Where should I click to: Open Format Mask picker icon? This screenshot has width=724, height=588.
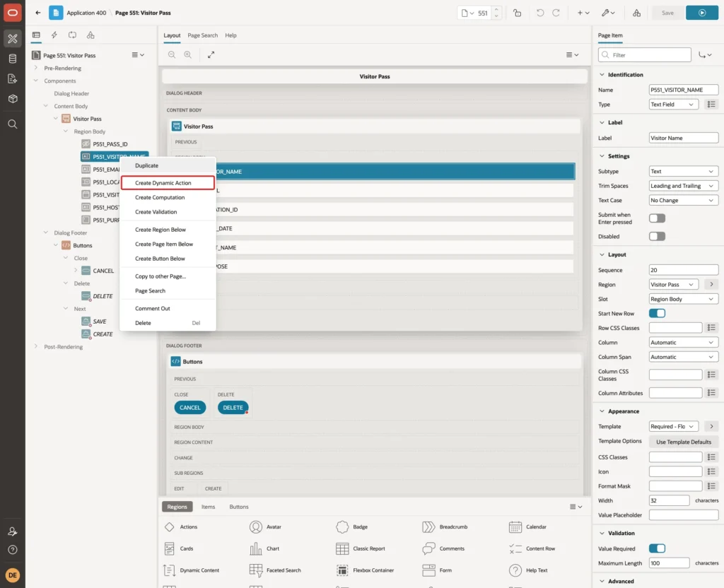point(711,486)
